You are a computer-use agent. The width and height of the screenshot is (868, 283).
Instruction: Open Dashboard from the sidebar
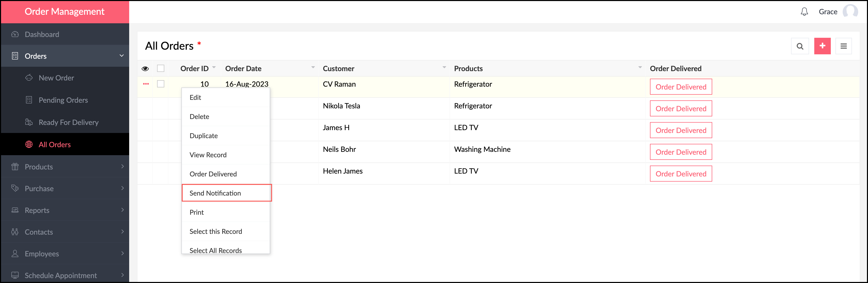click(x=42, y=34)
